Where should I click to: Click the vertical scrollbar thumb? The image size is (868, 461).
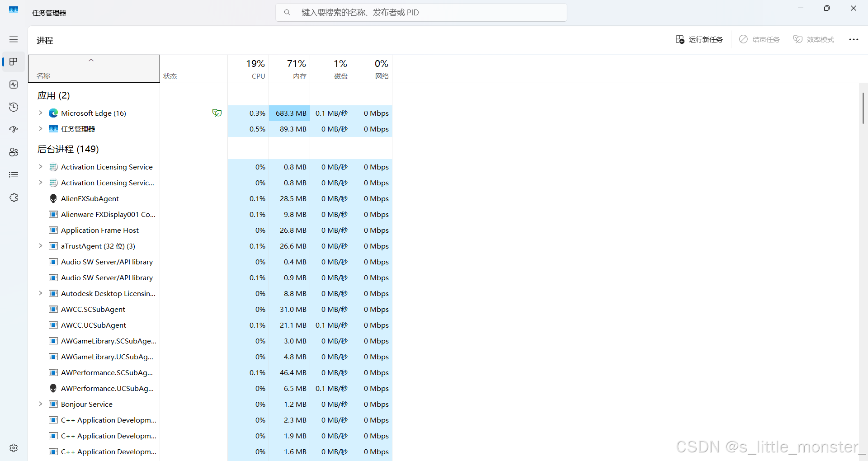(x=863, y=108)
